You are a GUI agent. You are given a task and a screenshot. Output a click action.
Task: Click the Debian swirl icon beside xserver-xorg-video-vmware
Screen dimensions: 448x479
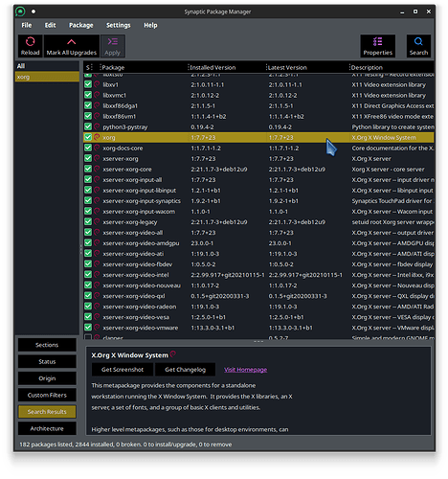pyautogui.click(x=97, y=328)
